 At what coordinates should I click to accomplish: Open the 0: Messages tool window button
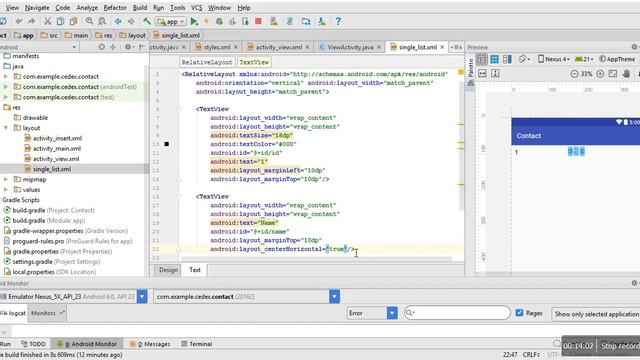(150, 344)
